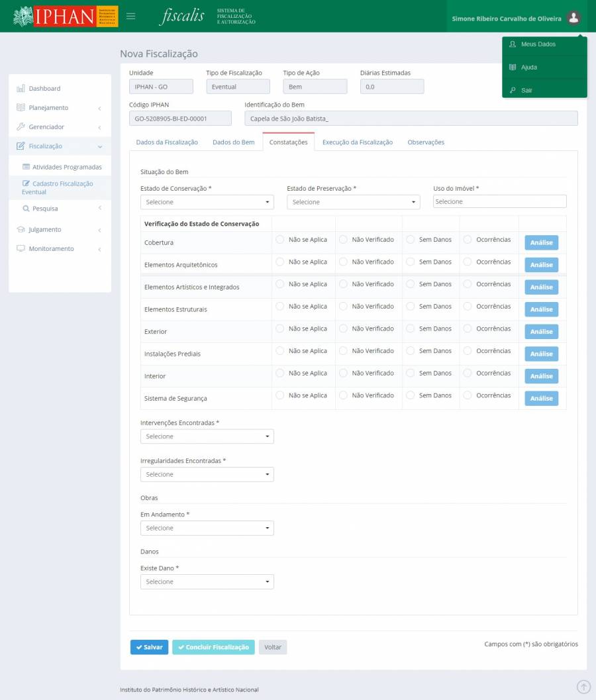The height and width of the screenshot is (700, 596).
Task: Open the Existe Dano dropdown
Action: [207, 581]
